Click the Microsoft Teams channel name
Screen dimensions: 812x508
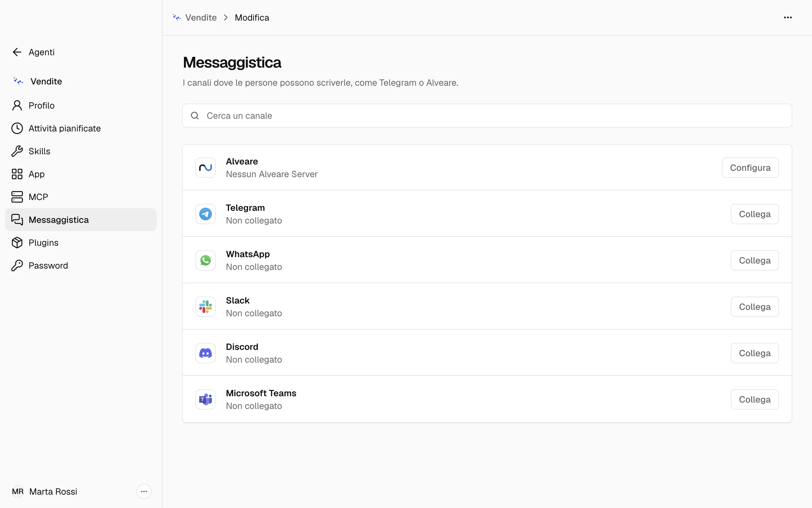click(261, 393)
